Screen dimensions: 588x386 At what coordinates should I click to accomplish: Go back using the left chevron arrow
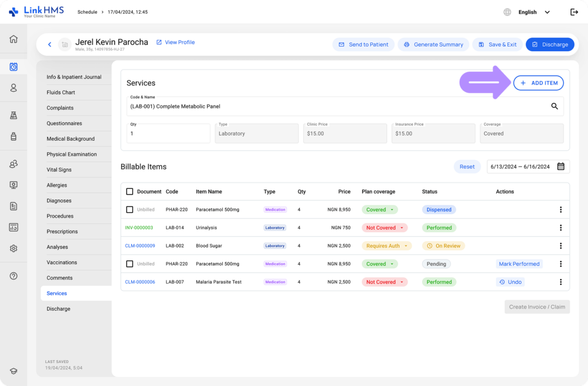tap(49, 44)
